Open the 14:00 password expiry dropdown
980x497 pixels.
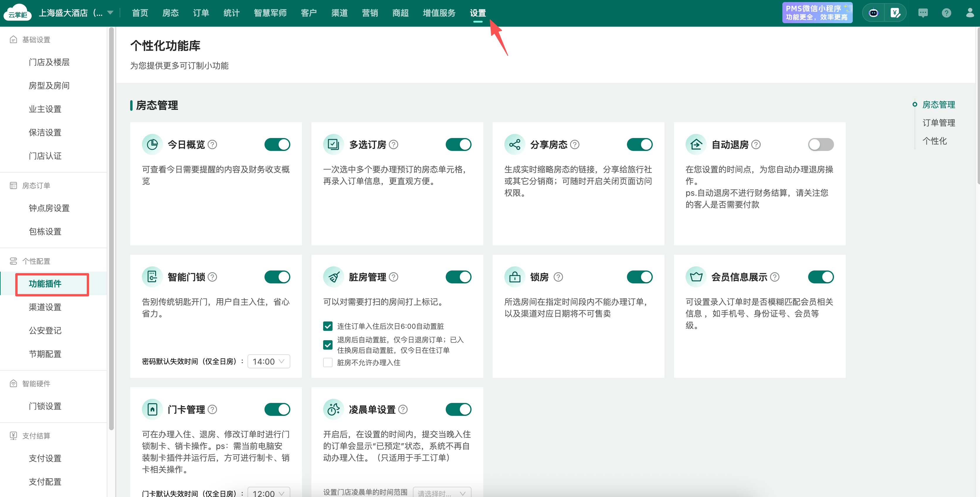click(269, 361)
